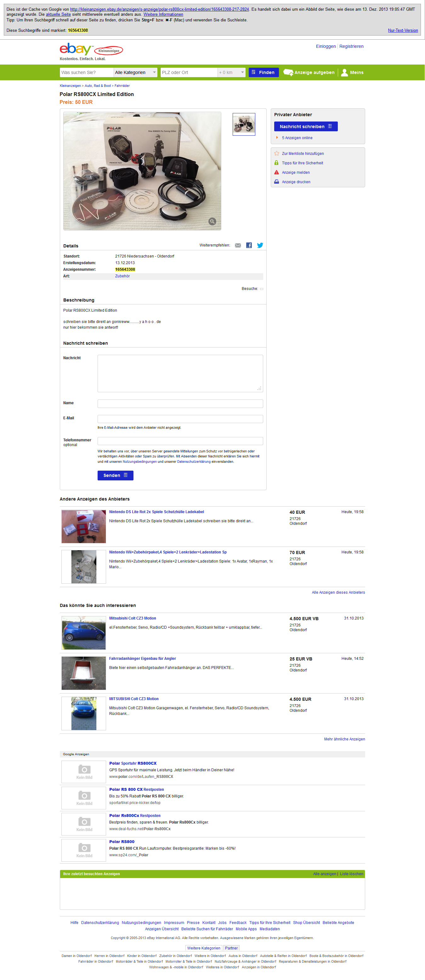Click the Nachricht schreiben button
Viewport: 425px width, 980px height.
(306, 126)
